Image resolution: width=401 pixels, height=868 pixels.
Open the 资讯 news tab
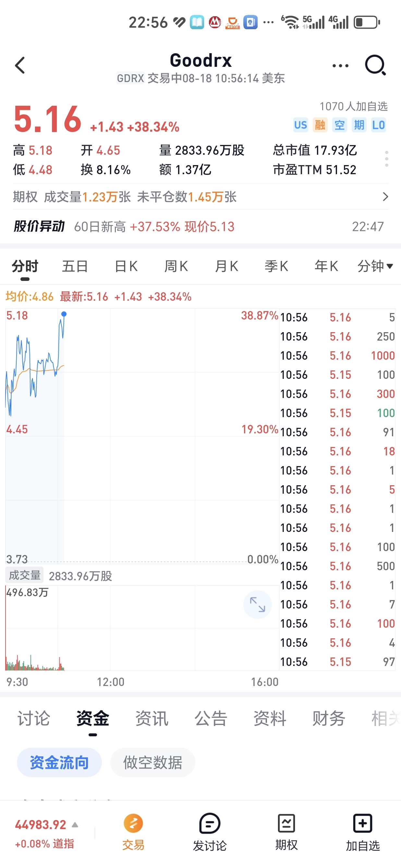152,718
